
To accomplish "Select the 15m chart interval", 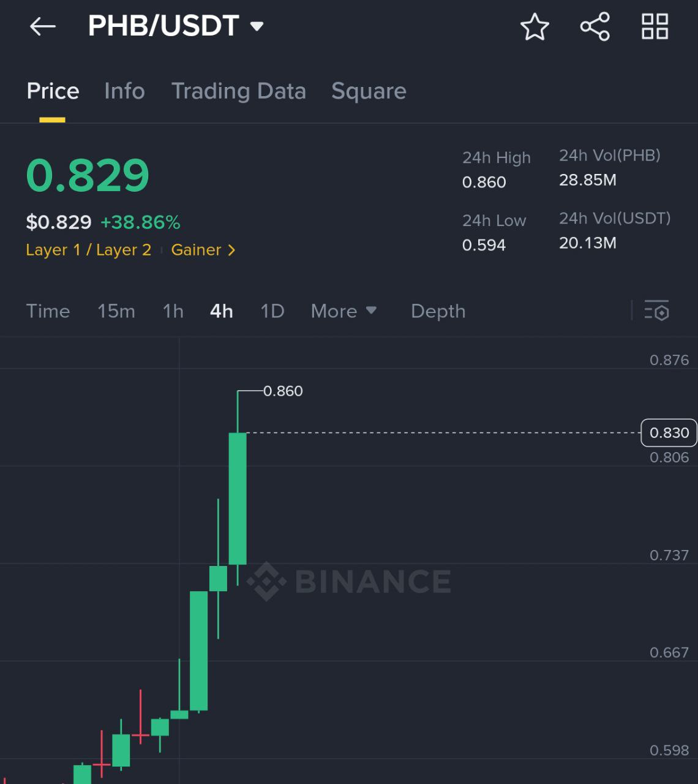I will pos(116,311).
